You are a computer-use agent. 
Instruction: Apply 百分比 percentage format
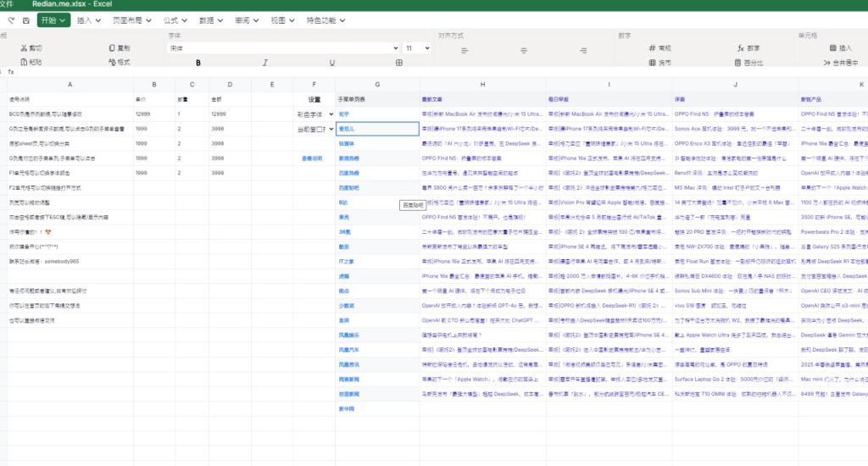[x=748, y=63]
